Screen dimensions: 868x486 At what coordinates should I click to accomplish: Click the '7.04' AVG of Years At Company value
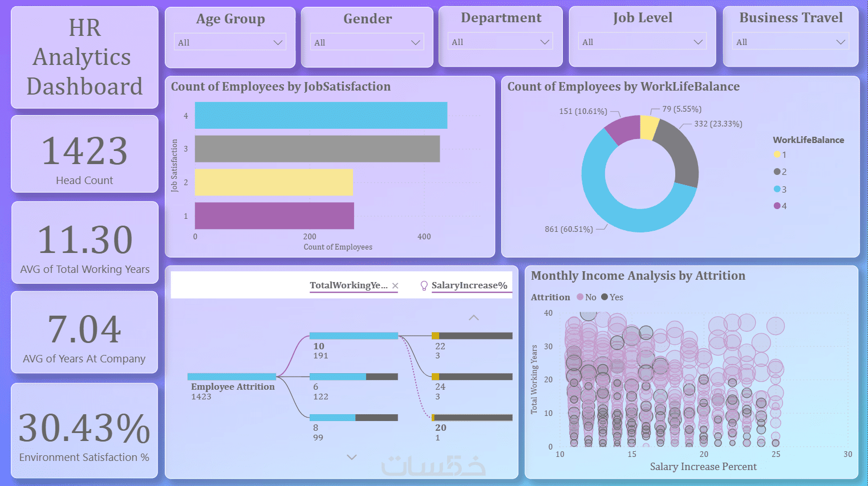[x=84, y=329]
